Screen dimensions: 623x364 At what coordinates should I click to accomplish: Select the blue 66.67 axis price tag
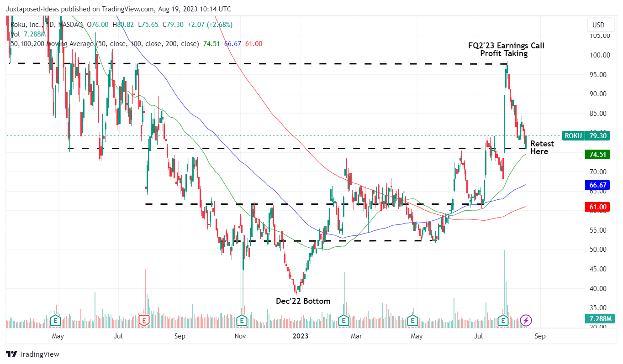click(x=597, y=185)
